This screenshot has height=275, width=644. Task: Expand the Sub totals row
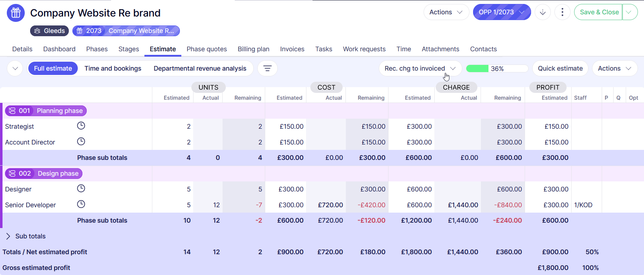click(x=8, y=236)
